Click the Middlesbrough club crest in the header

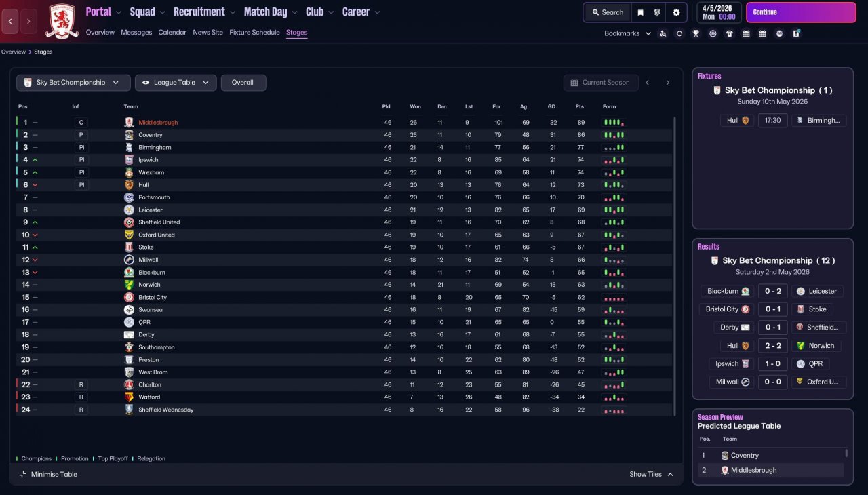(x=62, y=21)
